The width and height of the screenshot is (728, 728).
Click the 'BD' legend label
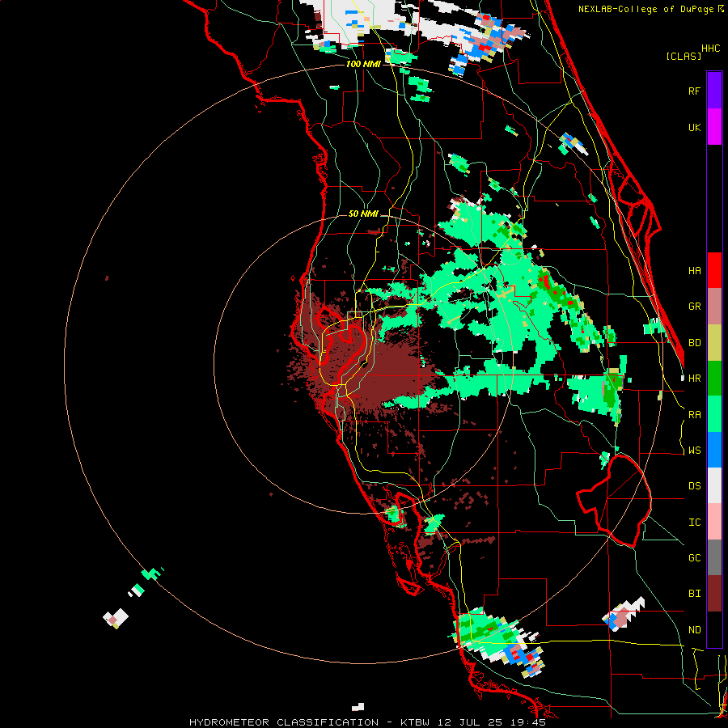pos(694,343)
